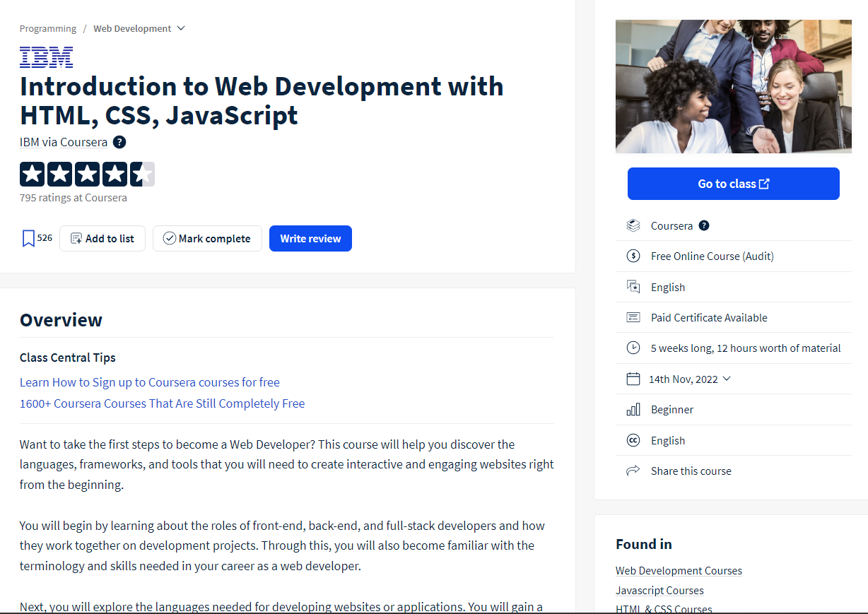Screen dimensions: 868x614
Task: Click Class Central Tips heading
Action: point(68,358)
